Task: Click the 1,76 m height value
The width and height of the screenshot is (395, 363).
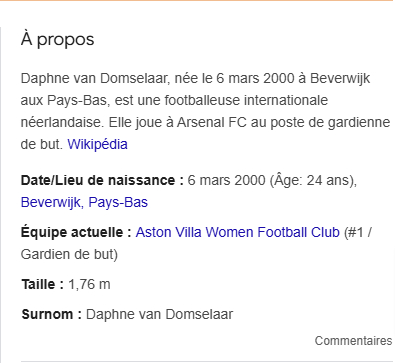Action: click(x=89, y=284)
